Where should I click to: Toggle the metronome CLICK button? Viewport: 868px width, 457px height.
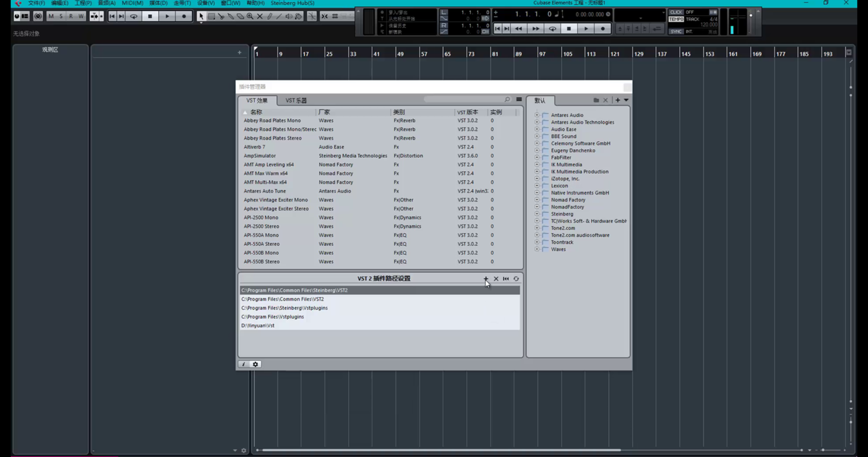click(676, 12)
